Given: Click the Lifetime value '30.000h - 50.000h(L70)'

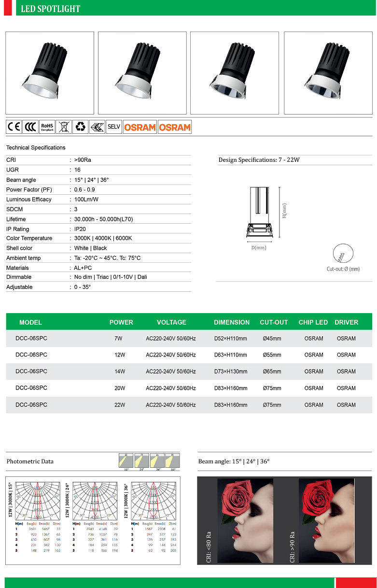Looking at the screenshot, I should (103, 219).
